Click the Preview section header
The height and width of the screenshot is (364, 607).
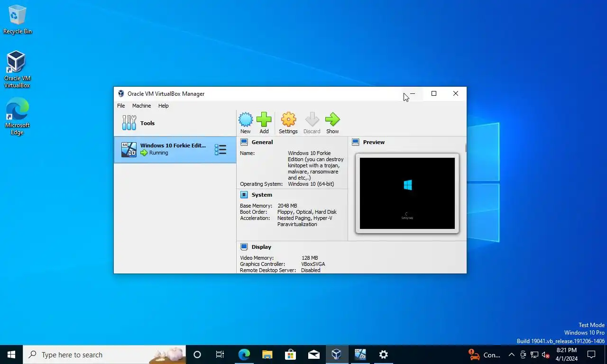tap(374, 142)
